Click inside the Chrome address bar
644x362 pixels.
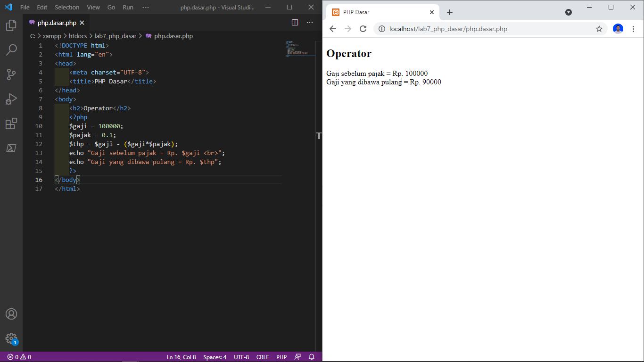pyautogui.click(x=471, y=29)
